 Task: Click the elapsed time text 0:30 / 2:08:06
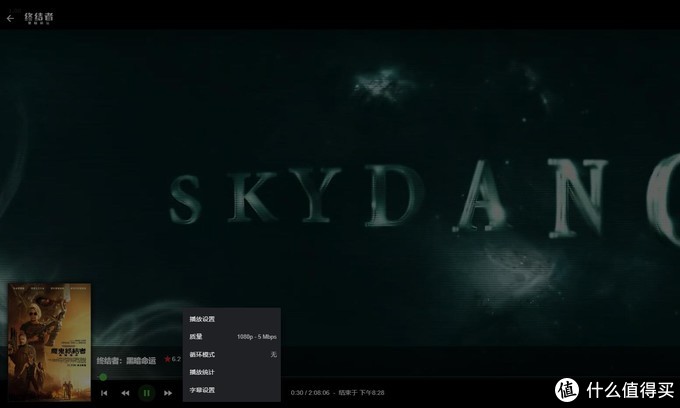[x=310, y=392]
